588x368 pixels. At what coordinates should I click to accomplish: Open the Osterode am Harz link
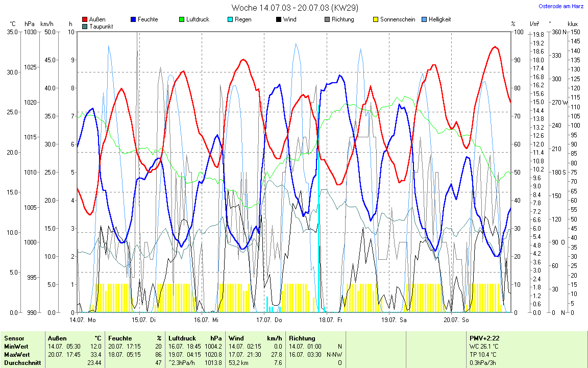click(x=561, y=6)
